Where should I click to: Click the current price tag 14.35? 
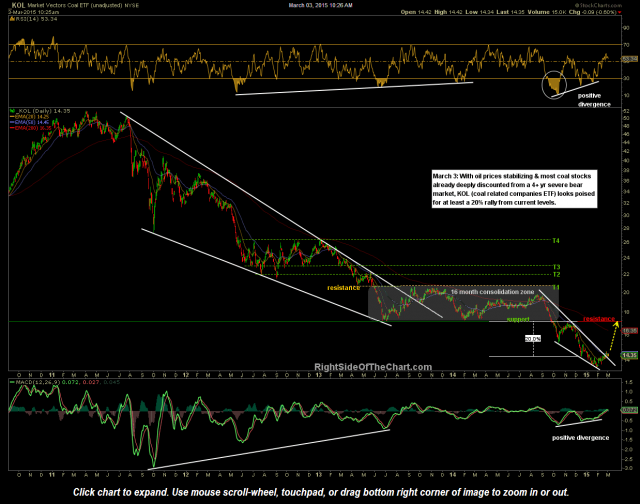(629, 354)
